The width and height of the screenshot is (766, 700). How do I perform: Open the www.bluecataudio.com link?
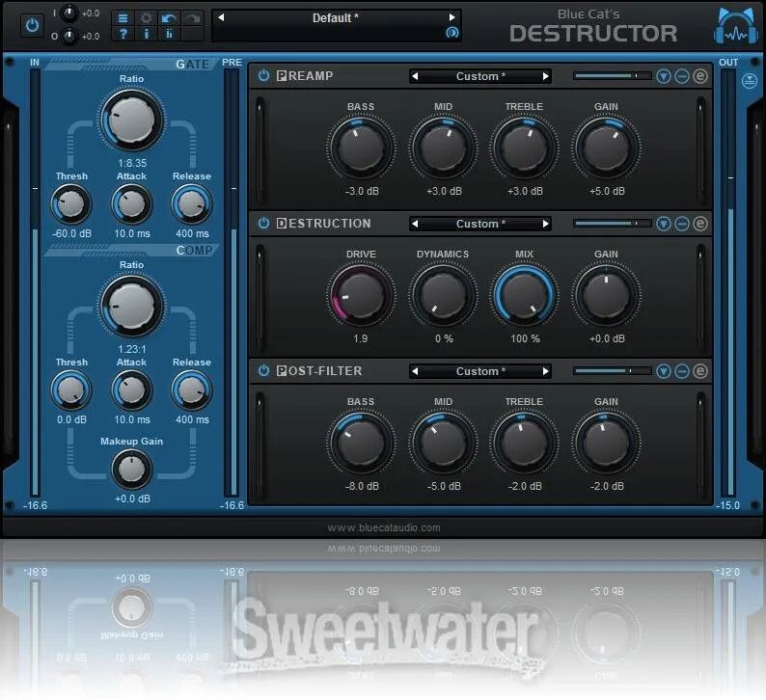384,527
